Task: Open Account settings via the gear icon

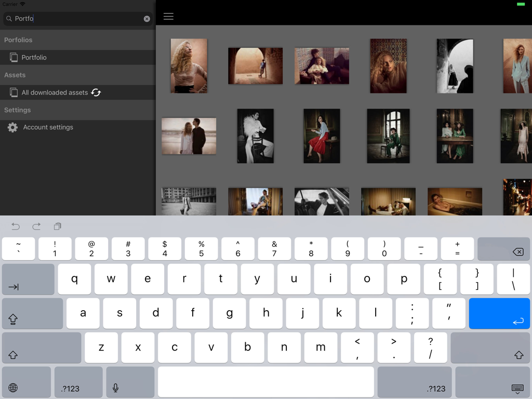Action: click(x=12, y=127)
